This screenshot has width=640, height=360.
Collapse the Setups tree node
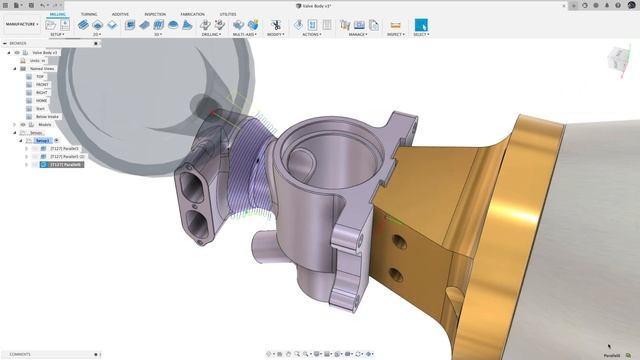pos(15,133)
